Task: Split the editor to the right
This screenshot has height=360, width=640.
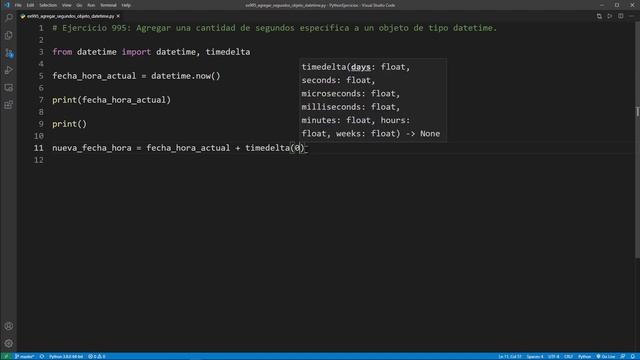Action: pos(620,16)
